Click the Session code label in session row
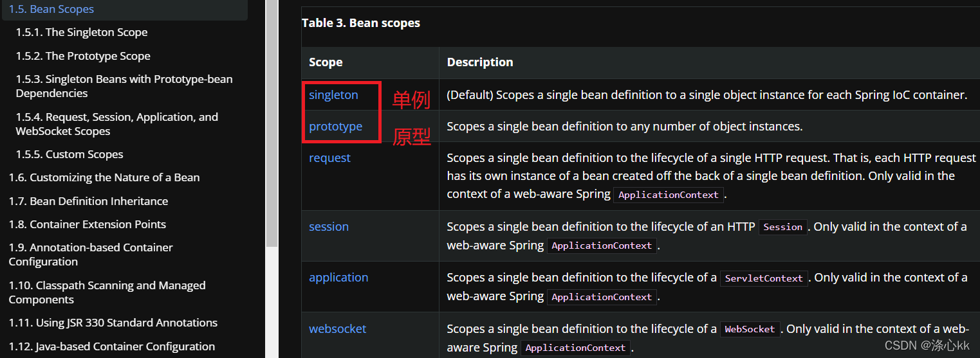Viewport: 980px width, 358px height. coord(782,227)
